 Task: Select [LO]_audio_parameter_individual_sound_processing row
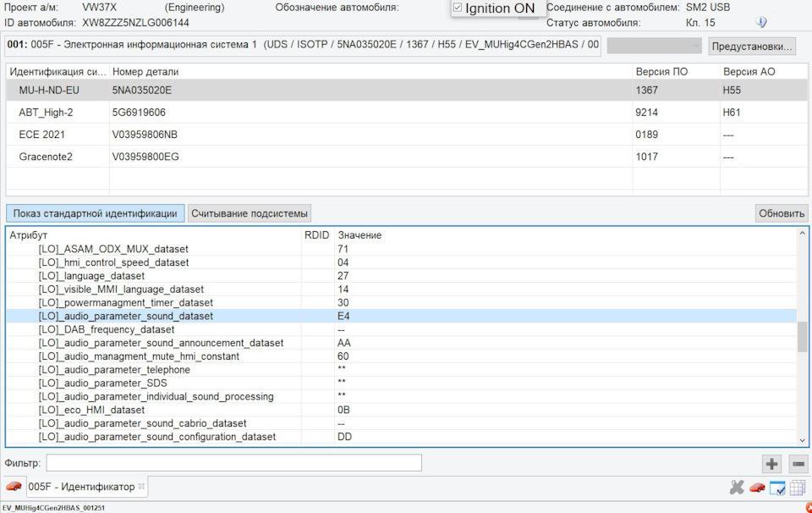pyautogui.click(x=401, y=397)
